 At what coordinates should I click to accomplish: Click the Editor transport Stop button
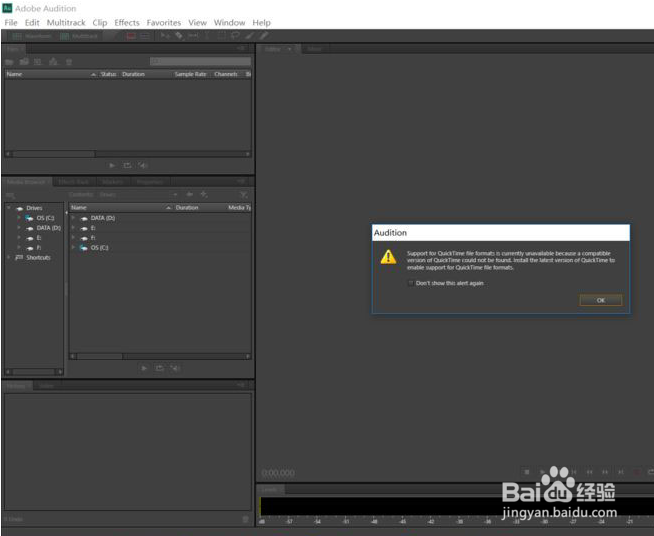(527, 472)
